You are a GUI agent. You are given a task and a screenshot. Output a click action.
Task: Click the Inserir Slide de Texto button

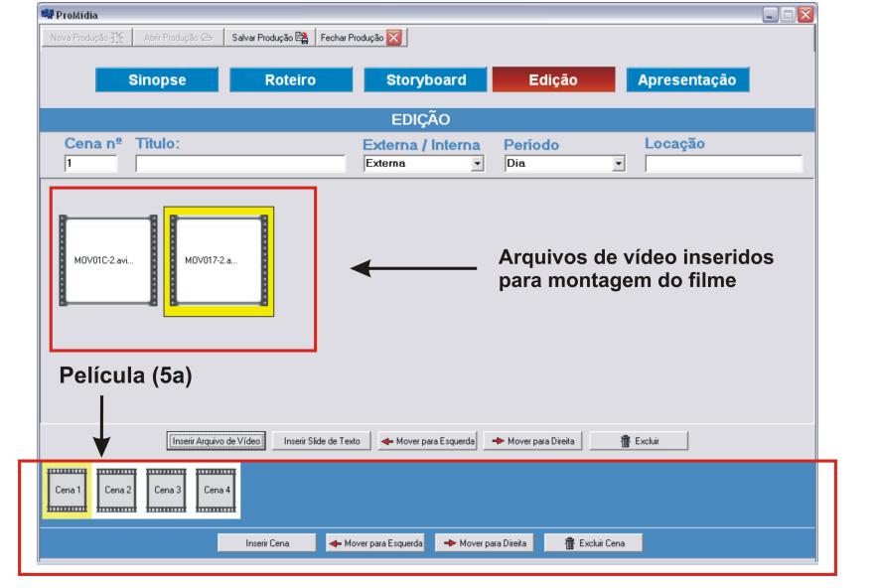(x=322, y=440)
